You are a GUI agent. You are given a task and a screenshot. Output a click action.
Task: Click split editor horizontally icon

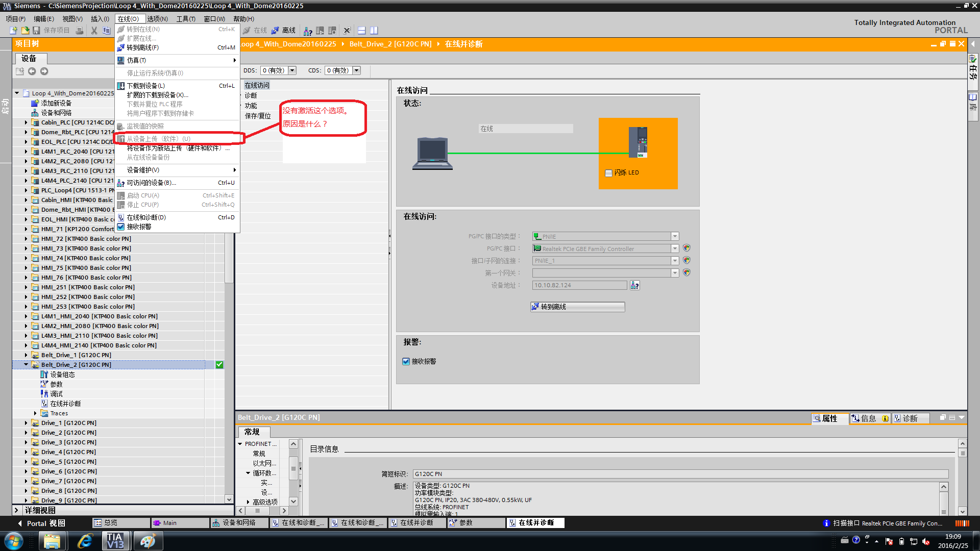[x=362, y=31]
